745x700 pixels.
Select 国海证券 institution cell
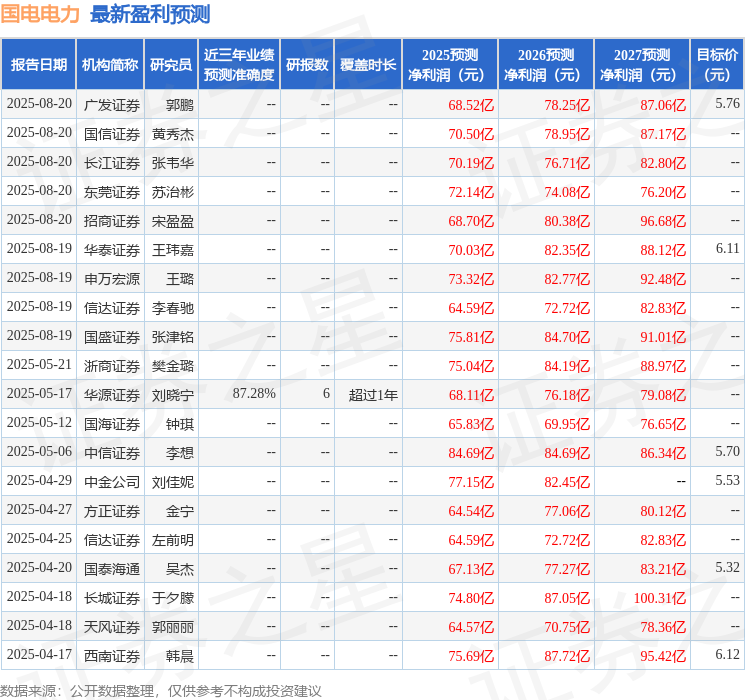pos(112,424)
